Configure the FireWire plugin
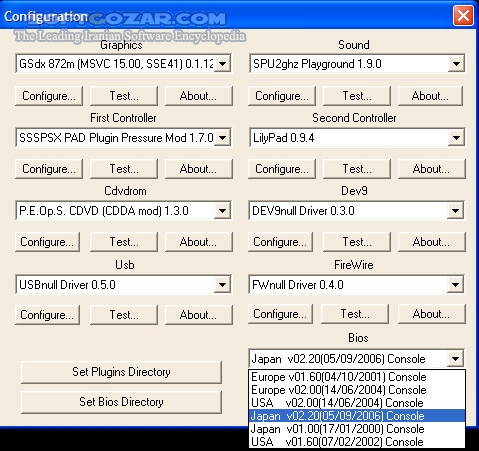The width and height of the screenshot is (479, 451). tap(280, 314)
